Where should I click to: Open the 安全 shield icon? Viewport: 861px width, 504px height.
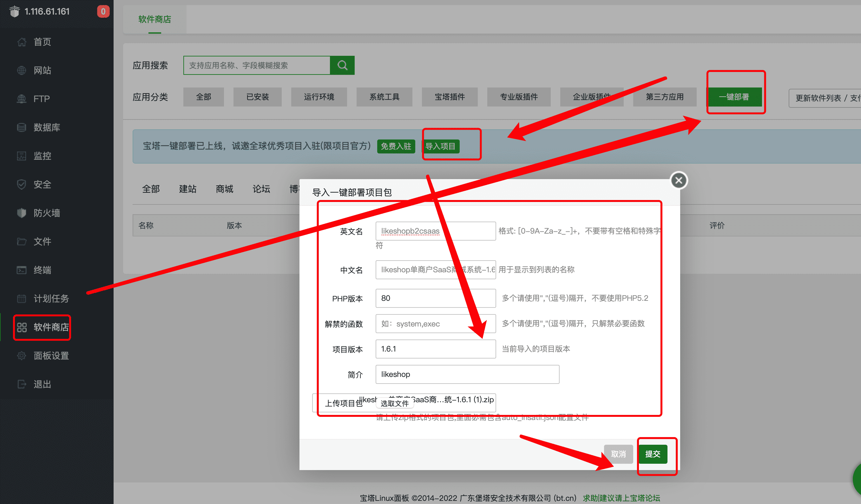tap(22, 184)
